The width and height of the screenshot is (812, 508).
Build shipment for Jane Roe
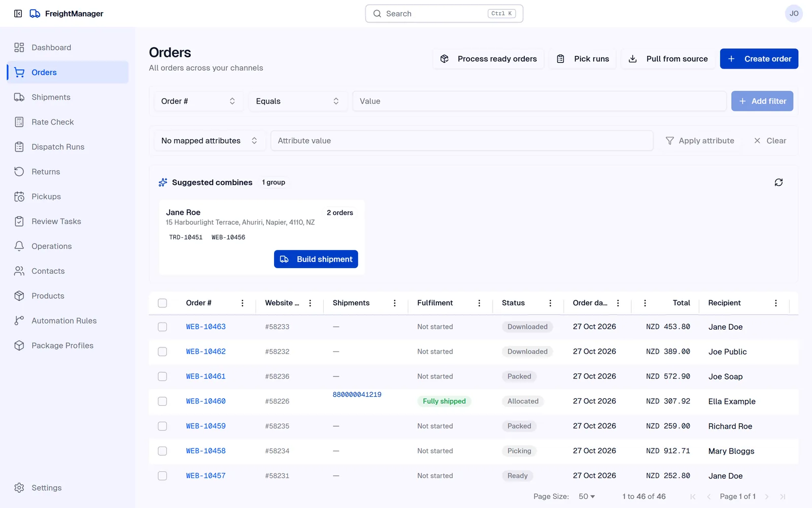click(x=316, y=259)
